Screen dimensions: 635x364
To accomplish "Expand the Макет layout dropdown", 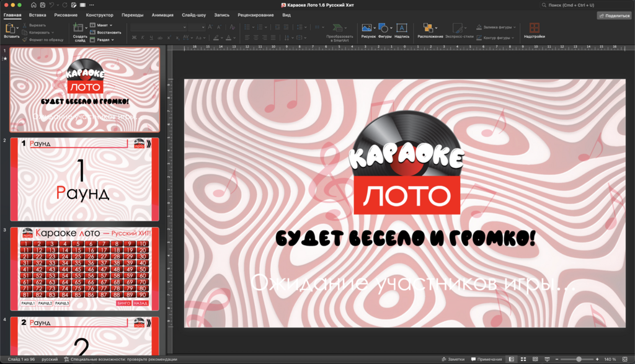I will pyautogui.click(x=101, y=25).
